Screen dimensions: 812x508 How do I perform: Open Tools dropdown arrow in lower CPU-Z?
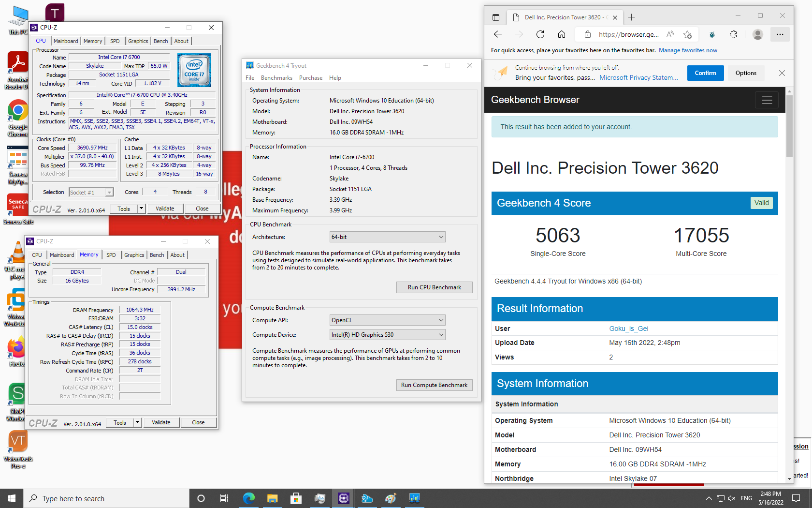click(137, 422)
